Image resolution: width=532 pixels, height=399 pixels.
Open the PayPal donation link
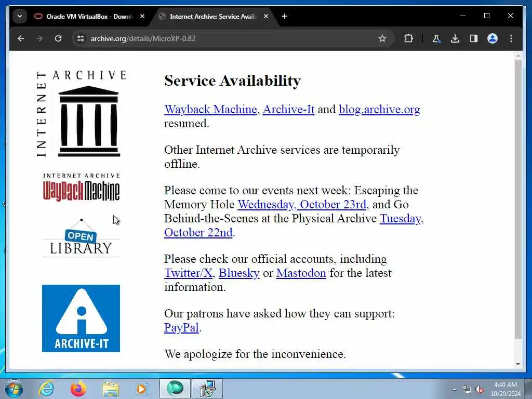pos(181,328)
